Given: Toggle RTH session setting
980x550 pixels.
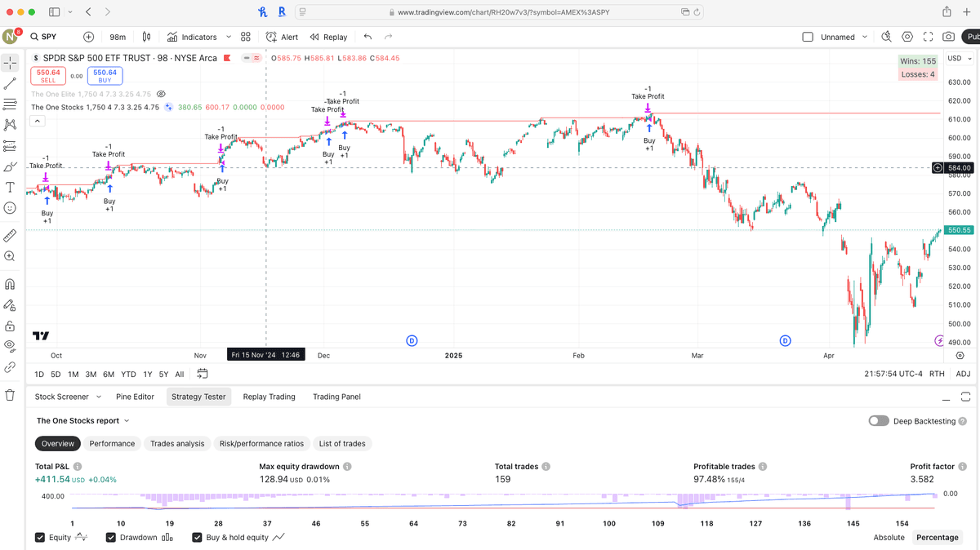Looking at the screenshot, I should 937,374.
